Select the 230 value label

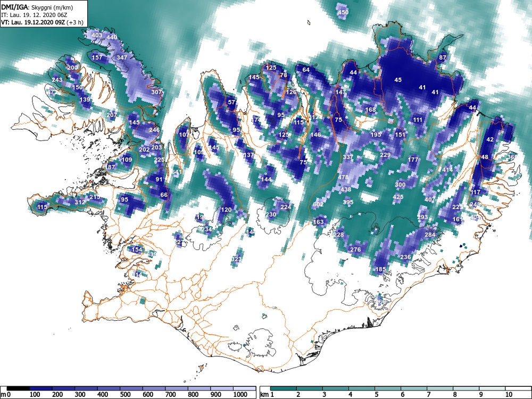271,214
